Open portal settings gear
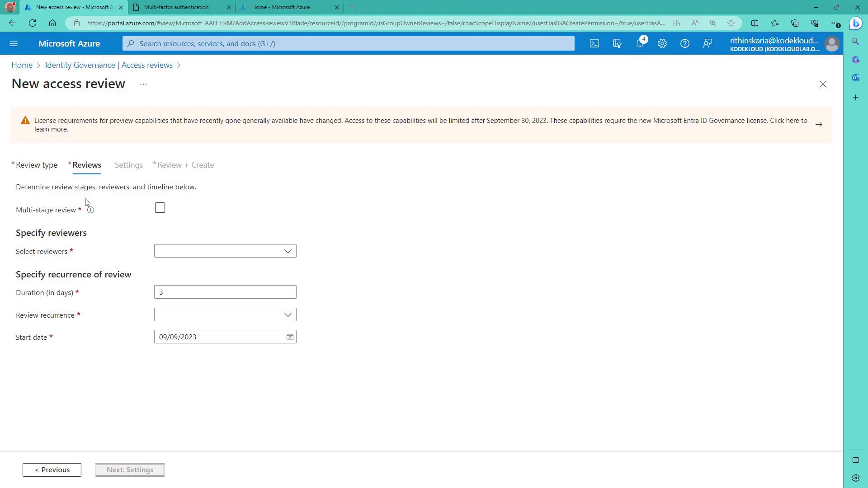The height and width of the screenshot is (488, 868). pos(662,43)
